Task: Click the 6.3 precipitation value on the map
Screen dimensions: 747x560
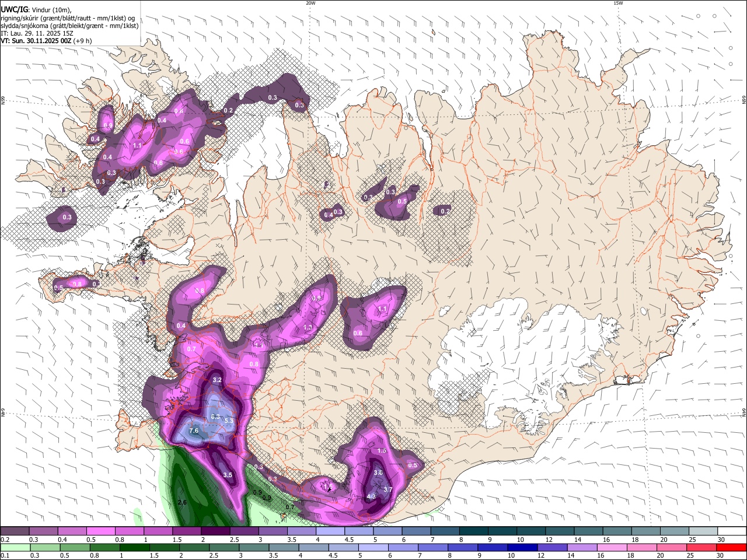Action: (x=215, y=416)
